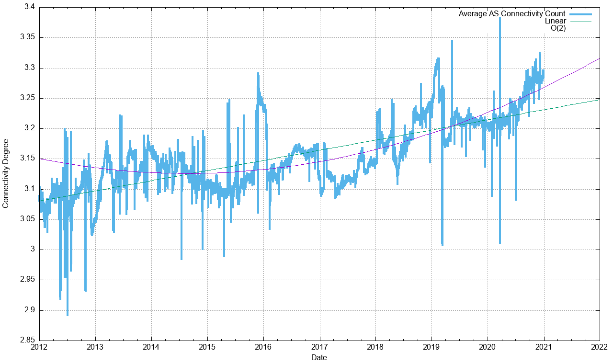
Task: Click the 3.1 label on the y-axis
Action: (28, 189)
